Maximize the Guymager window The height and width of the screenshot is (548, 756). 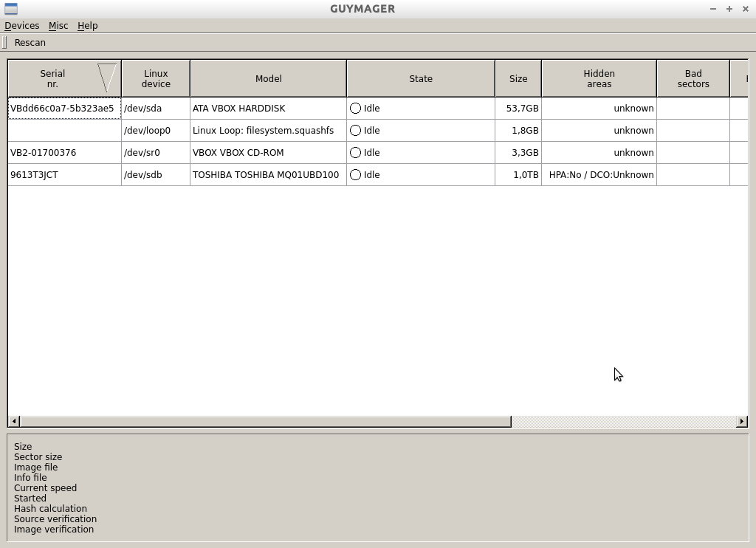pyautogui.click(x=729, y=9)
